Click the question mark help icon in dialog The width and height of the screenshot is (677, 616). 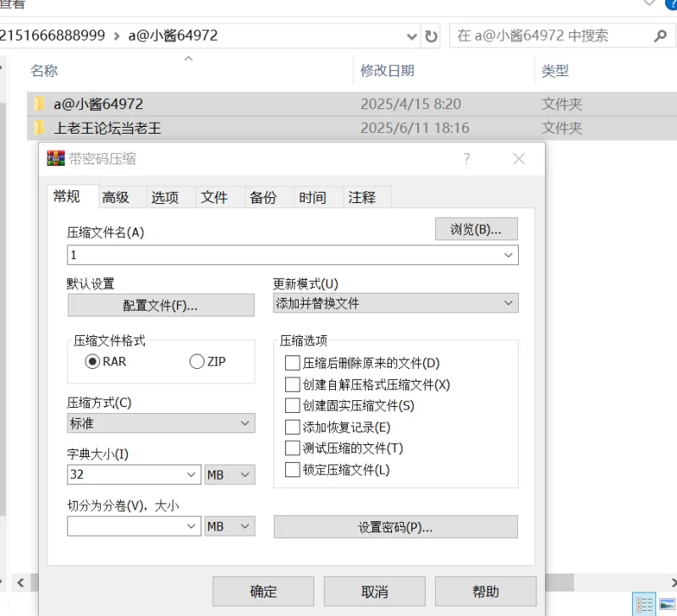467,158
